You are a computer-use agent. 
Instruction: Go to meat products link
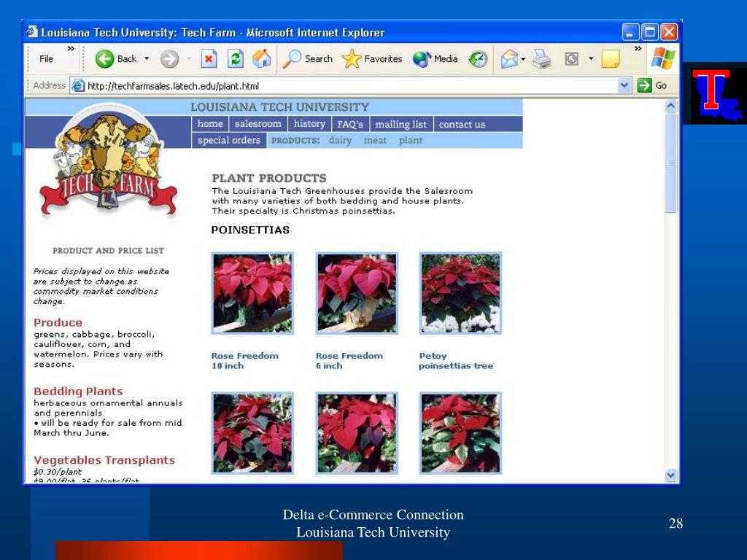click(x=375, y=141)
